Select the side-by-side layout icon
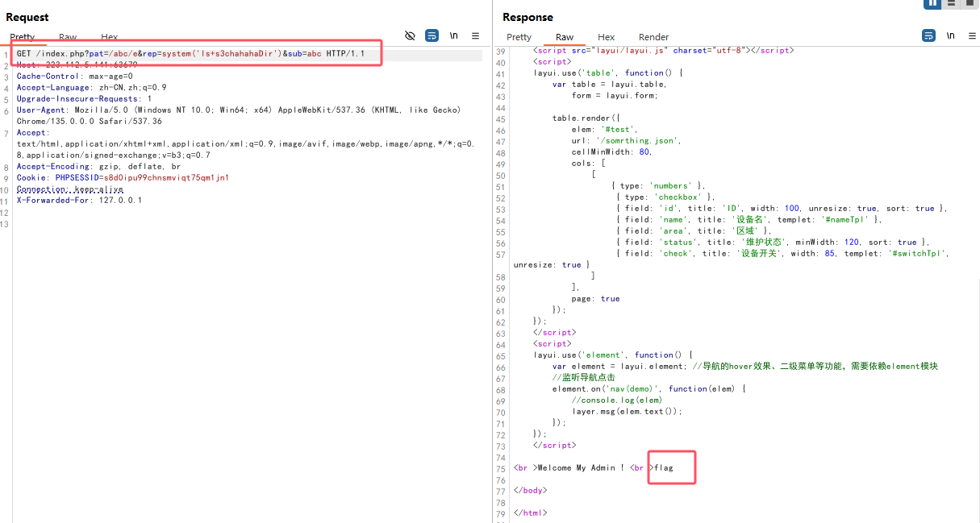Image resolution: width=980 pixels, height=523 pixels. 933,3
